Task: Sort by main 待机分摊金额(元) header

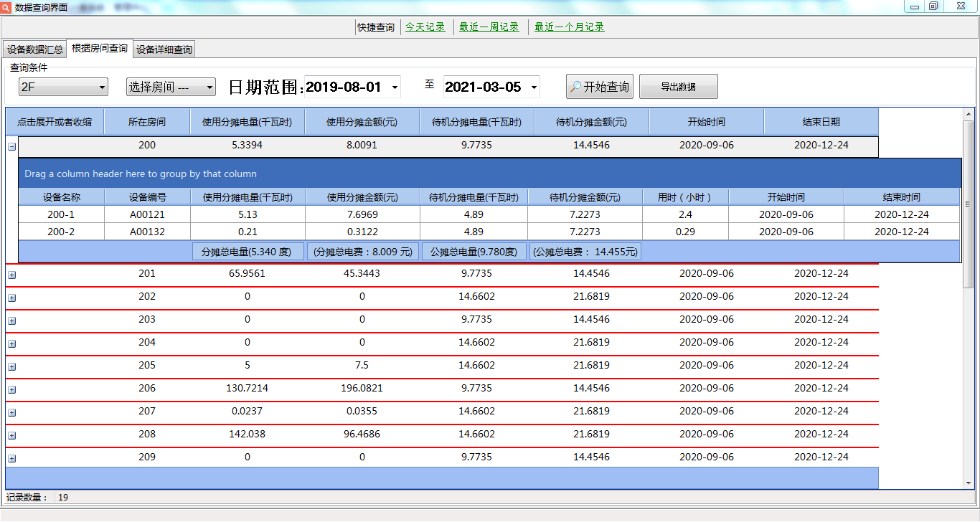Action: click(592, 122)
